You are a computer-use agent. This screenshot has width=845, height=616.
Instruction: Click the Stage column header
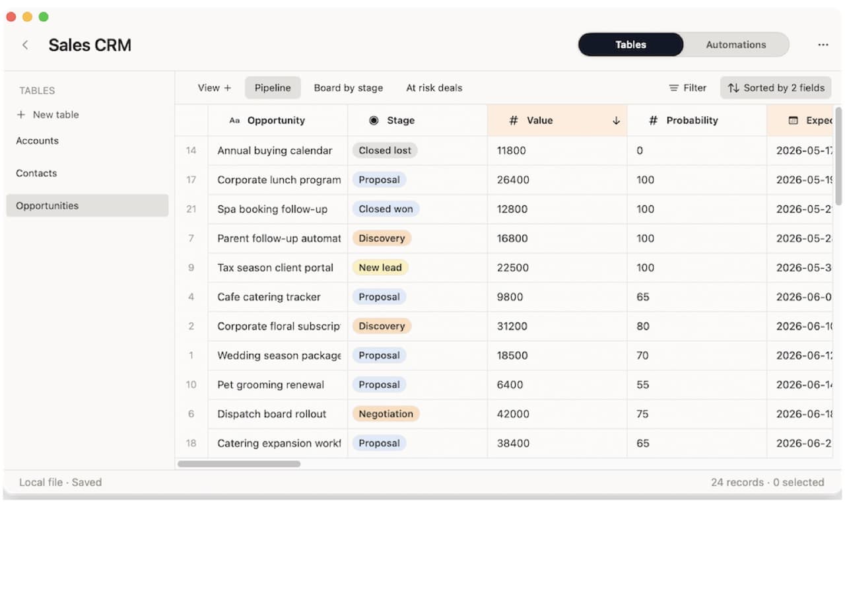[418, 120]
